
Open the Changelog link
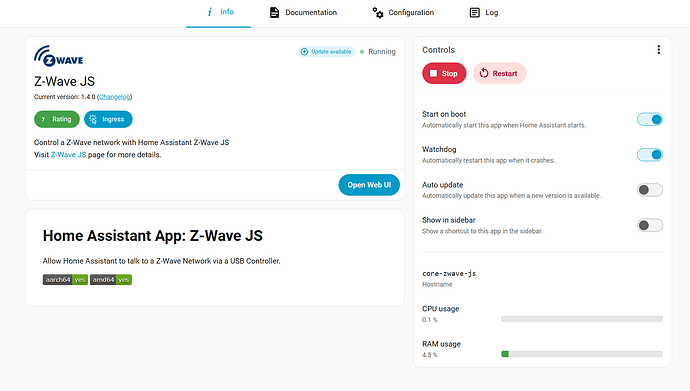coord(114,97)
